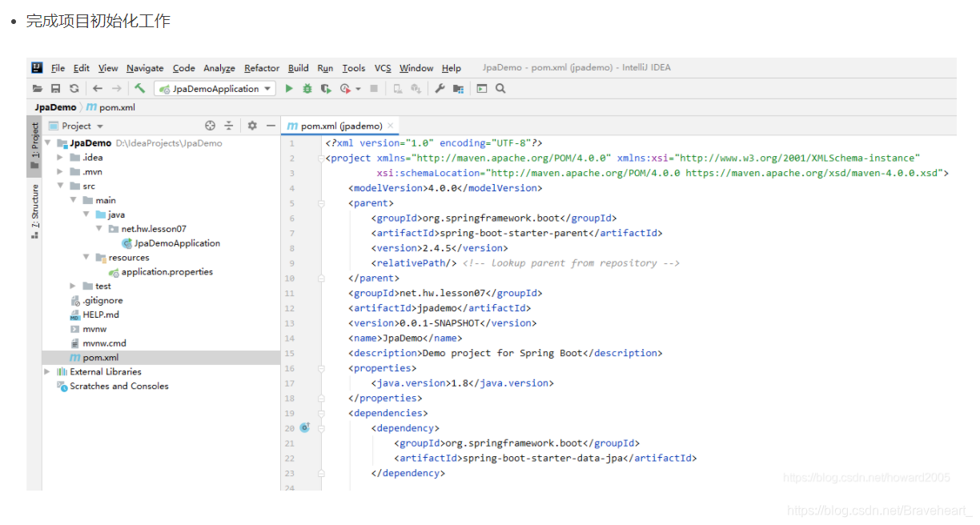Expand the .idea folder arrow
This screenshot has height=525, width=980.
pyautogui.click(x=61, y=158)
